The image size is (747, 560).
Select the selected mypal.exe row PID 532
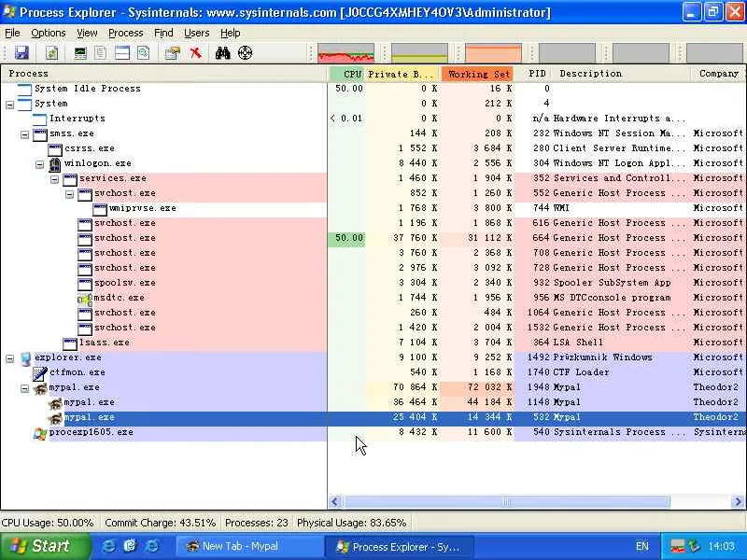pyautogui.click(x=373, y=417)
